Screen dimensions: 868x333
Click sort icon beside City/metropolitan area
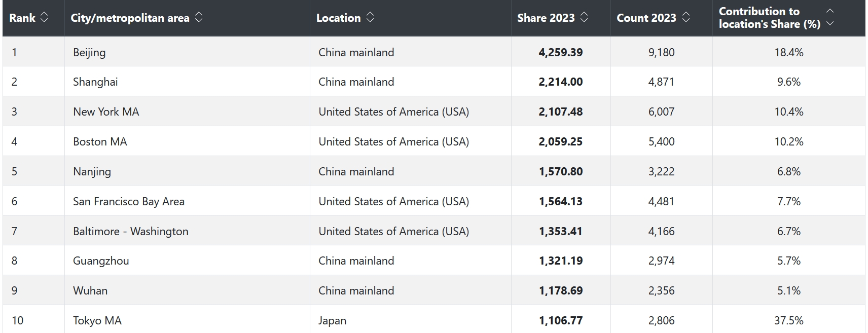199,17
